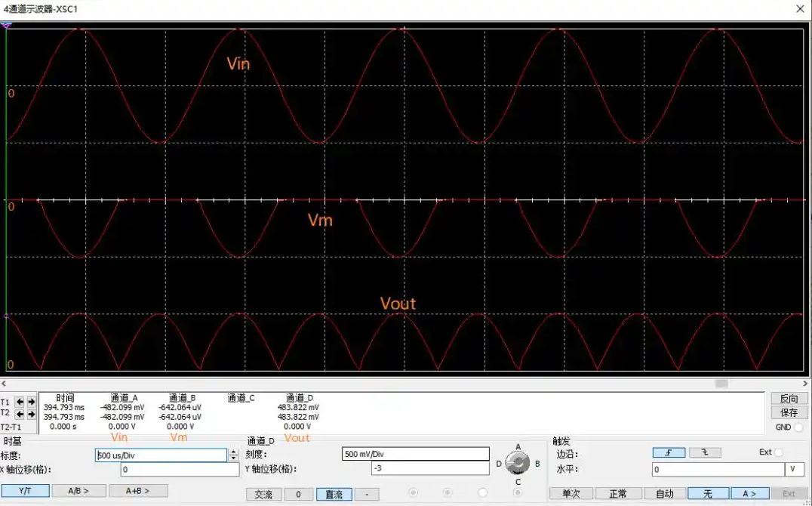Image resolution: width=812 pixels, height=506 pixels.
Task: Click T2 row time value 394.793 ms
Action: pos(64,417)
